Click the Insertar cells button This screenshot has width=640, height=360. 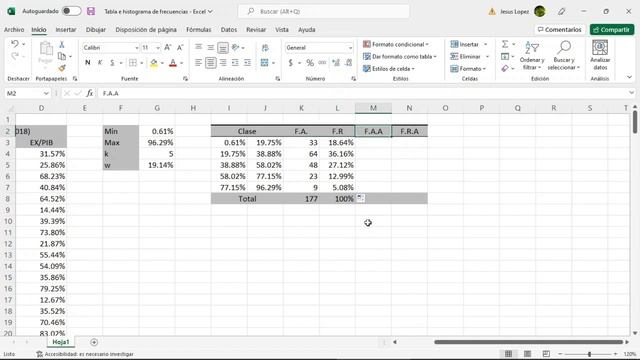[x=465, y=44]
